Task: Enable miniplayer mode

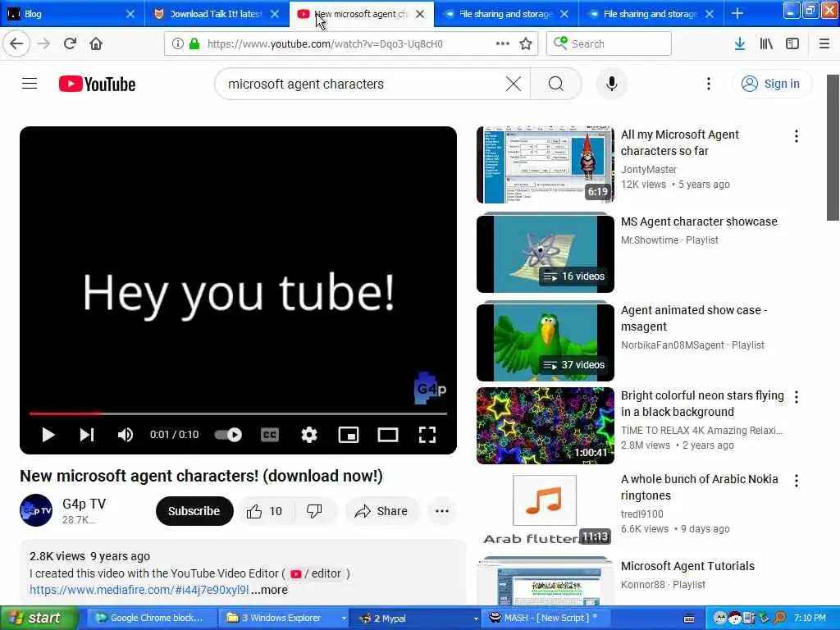Action: coord(348,435)
